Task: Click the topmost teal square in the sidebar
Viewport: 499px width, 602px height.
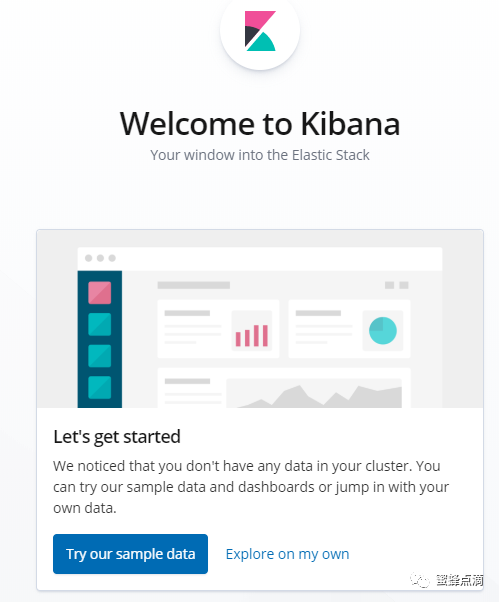Action: click(100, 324)
